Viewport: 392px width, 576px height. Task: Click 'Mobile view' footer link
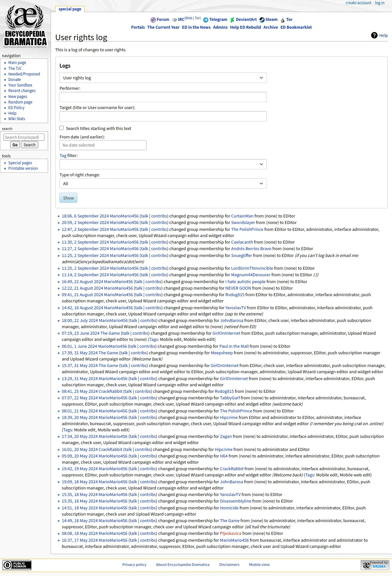tap(259, 565)
